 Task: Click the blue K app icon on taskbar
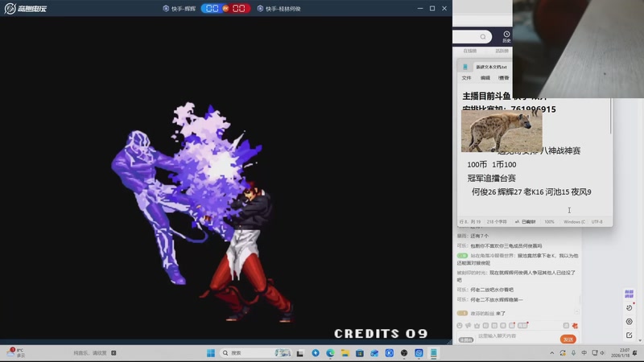[x=390, y=353]
